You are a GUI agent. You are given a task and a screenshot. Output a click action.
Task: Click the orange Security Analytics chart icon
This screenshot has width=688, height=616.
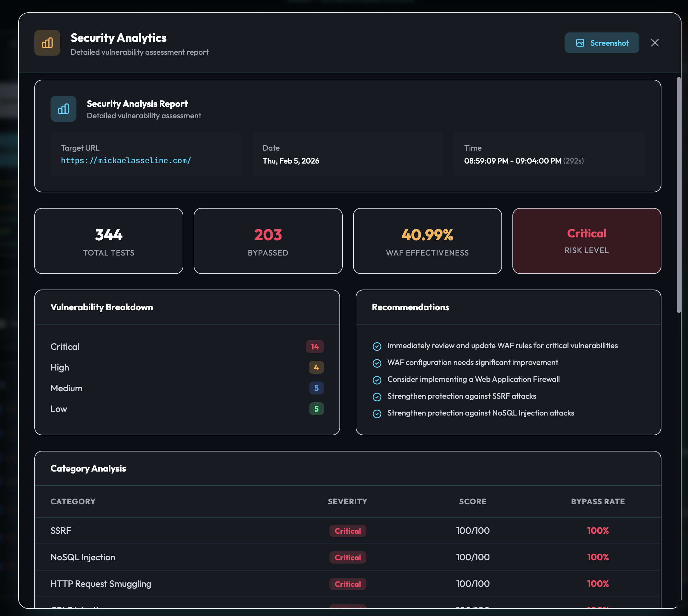coord(47,43)
